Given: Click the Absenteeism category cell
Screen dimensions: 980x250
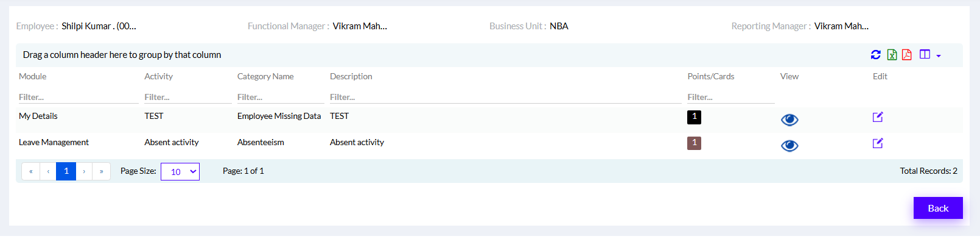Looking at the screenshot, I should pyautogui.click(x=261, y=142).
